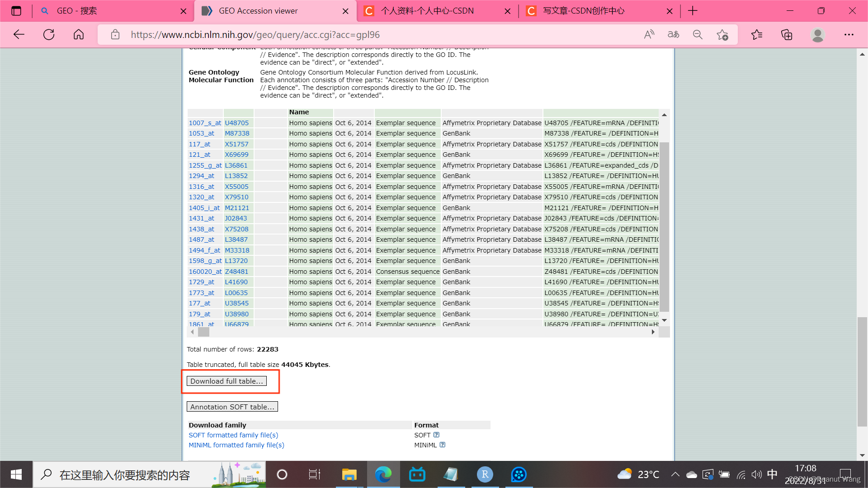Show hidden system tray icons chevron
Image resolution: width=868 pixels, height=488 pixels.
[x=675, y=474]
